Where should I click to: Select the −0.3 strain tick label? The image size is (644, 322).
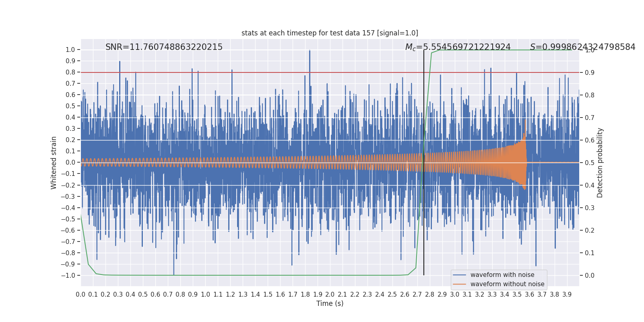[68, 196]
